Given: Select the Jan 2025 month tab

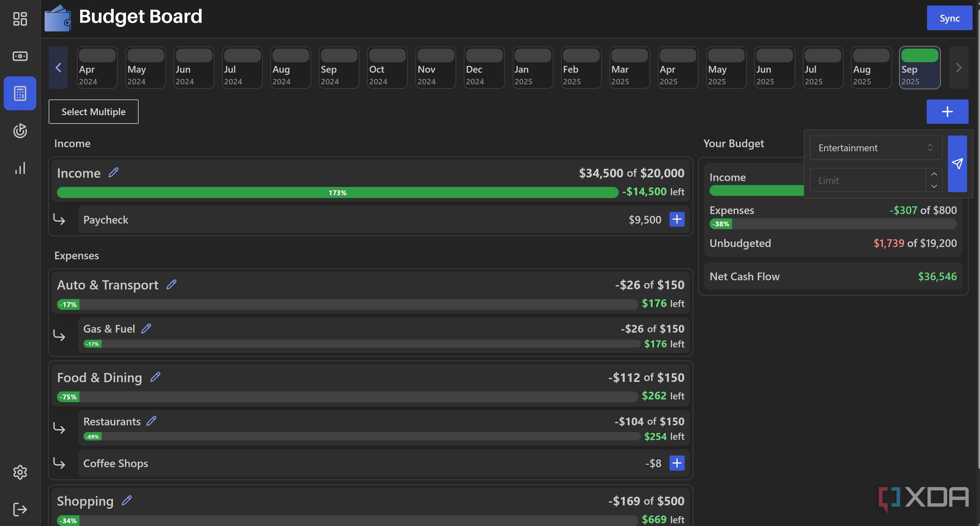Looking at the screenshot, I should pyautogui.click(x=533, y=68).
